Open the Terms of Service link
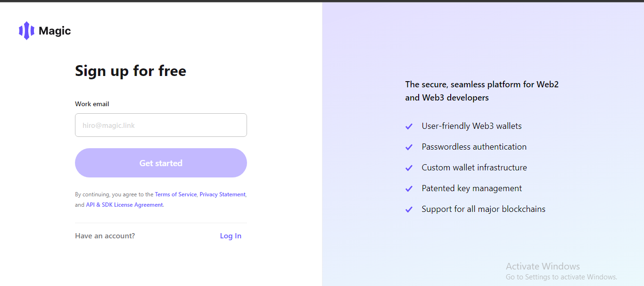The height and width of the screenshot is (286, 644). [175, 194]
